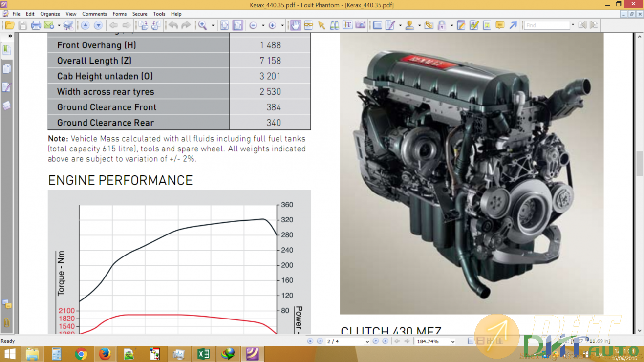Screen dimensions: 644x362
Task: Toggle the Bookmarks panel in the sidebar
Action: pyautogui.click(x=7, y=49)
